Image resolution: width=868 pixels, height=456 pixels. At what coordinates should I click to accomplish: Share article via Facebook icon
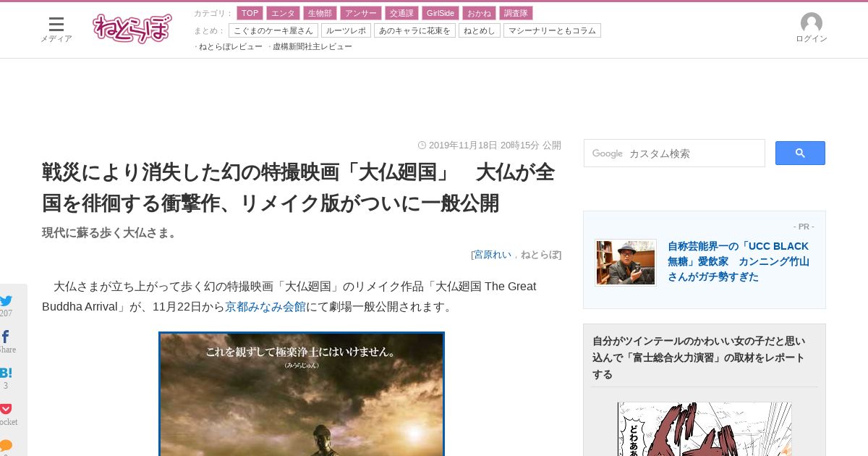click(x=5, y=337)
